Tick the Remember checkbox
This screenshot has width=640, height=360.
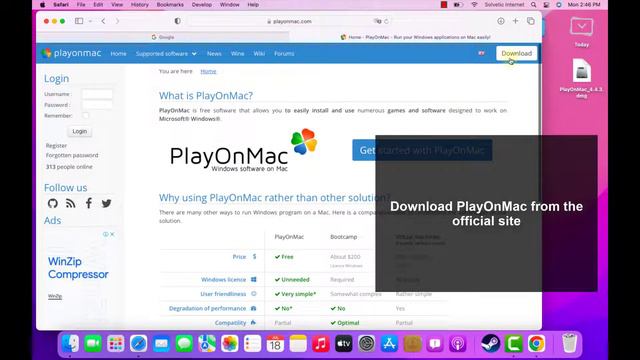[x=85, y=116]
